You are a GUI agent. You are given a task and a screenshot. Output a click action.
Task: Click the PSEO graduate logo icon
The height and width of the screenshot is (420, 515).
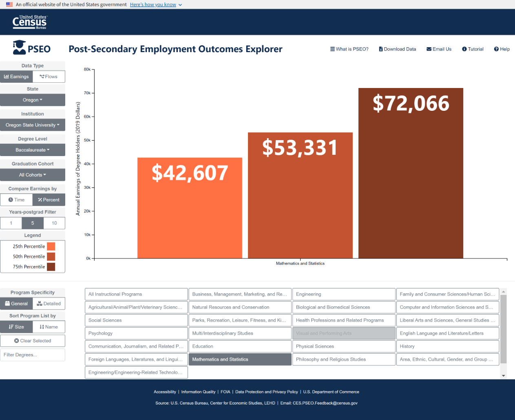19,48
